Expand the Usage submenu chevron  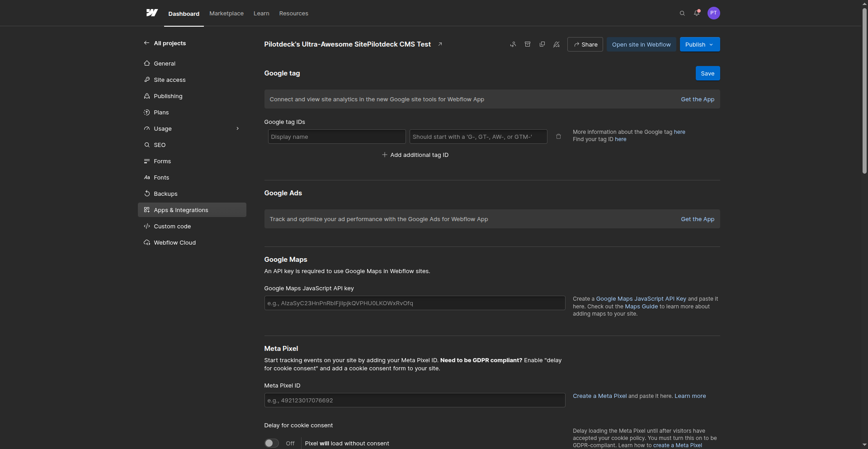pyautogui.click(x=237, y=128)
